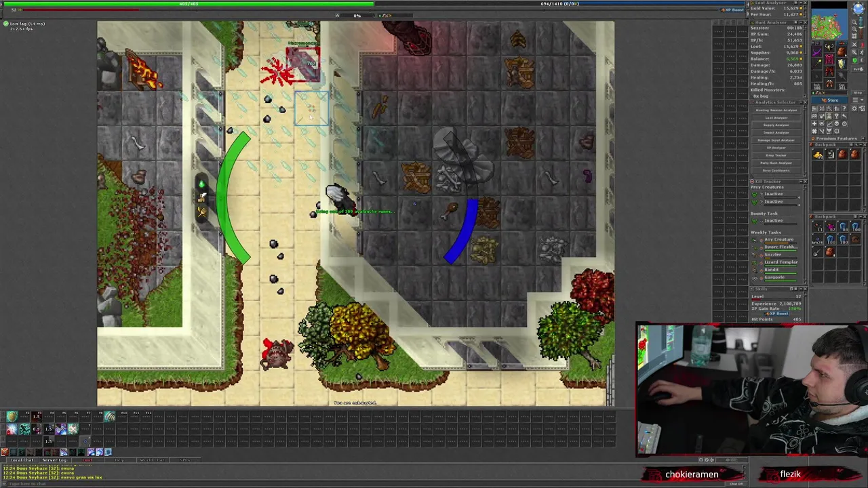
Task: Switch to Server Log tab
Action: [x=54, y=460]
